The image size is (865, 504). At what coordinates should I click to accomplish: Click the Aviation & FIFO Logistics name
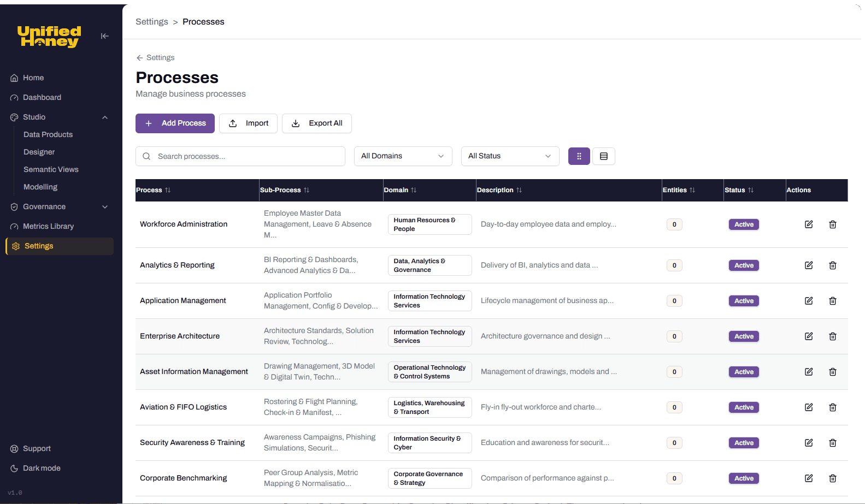(x=183, y=407)
